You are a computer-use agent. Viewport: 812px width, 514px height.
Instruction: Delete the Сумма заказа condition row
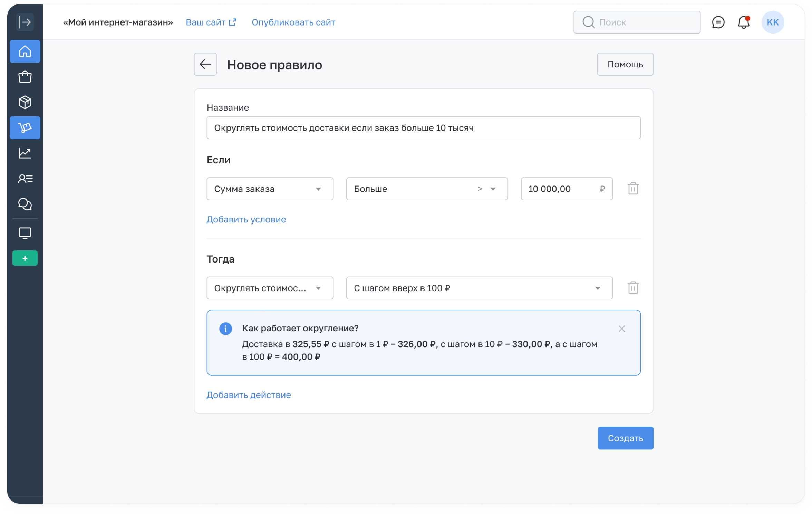(x=633, y=189)
